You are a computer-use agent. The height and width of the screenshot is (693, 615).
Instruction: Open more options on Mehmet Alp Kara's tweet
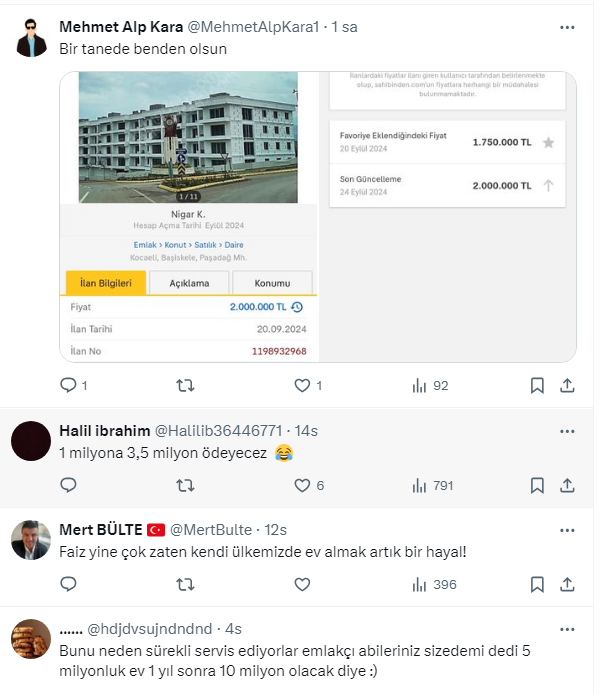(x=567, y=27)
